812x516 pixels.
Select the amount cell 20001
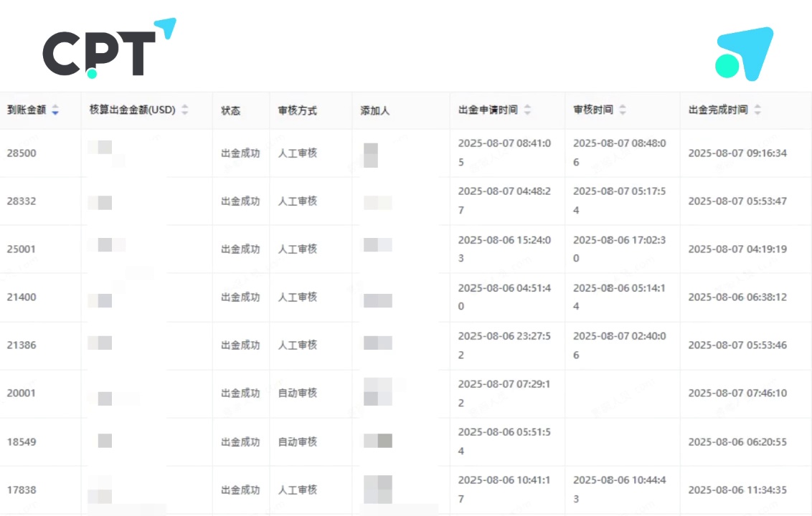tap(22, 393)
